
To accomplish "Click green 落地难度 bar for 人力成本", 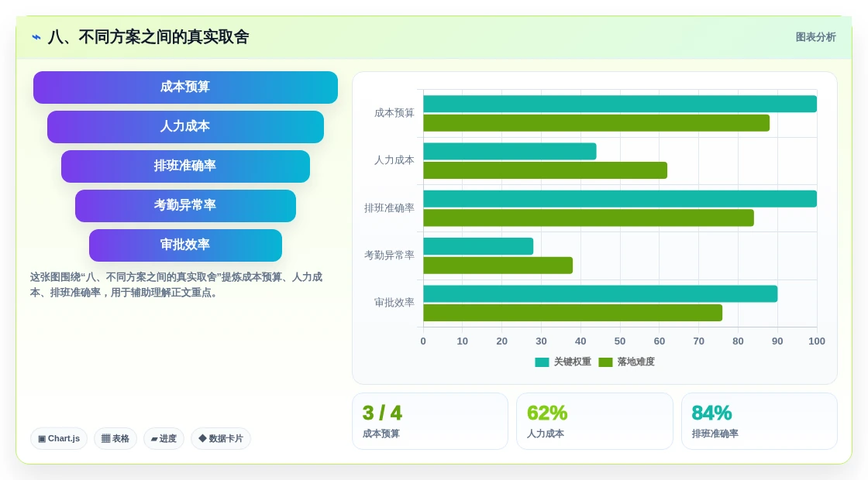I will 546,170.
